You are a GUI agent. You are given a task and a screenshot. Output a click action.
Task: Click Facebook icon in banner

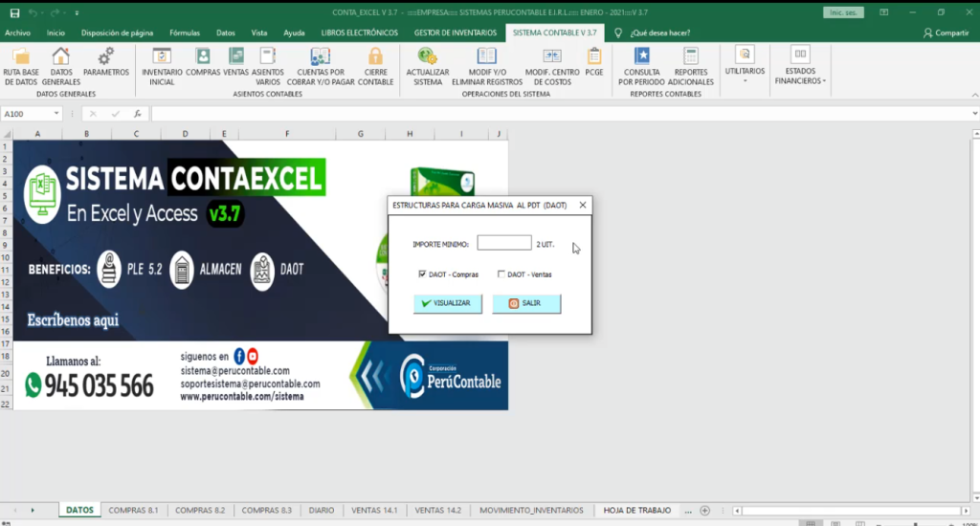point(238,356)
